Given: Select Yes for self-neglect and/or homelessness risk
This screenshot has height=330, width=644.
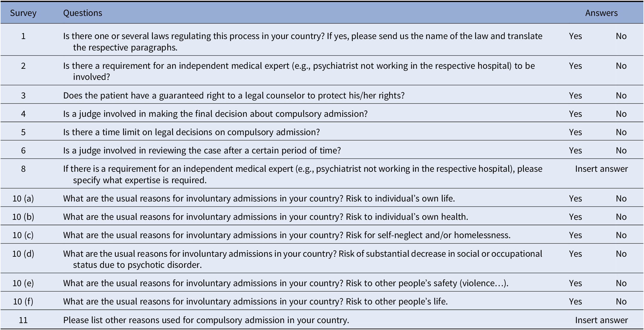Looking at the screenshot, I should 575,235.
